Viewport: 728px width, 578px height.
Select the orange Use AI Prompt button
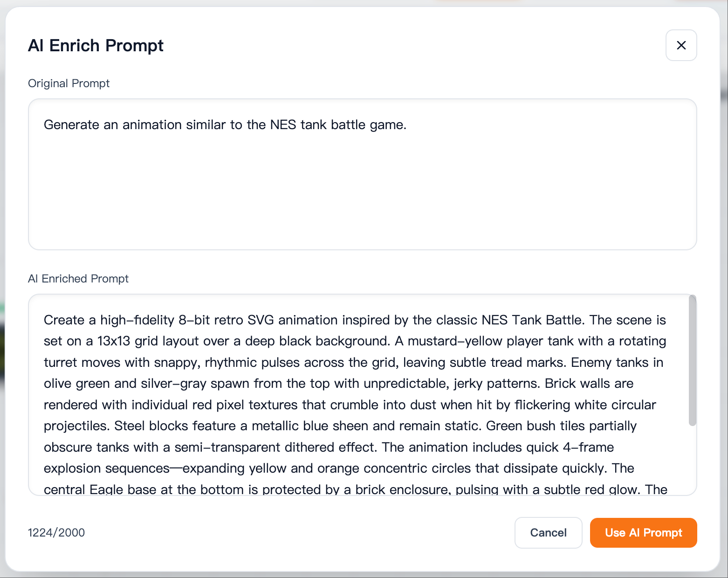643,533
